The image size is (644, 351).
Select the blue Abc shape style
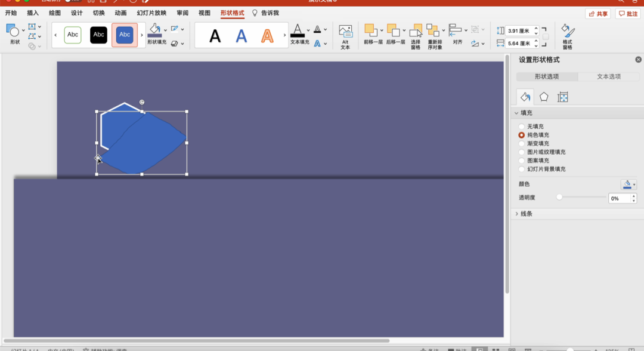(x=125, y=35)
